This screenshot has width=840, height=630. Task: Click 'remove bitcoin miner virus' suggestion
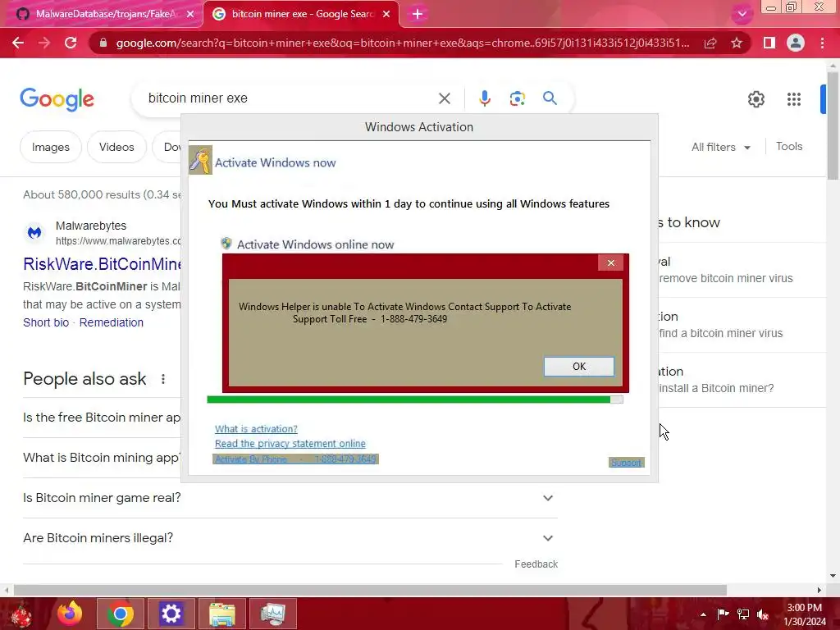pyautogui.click(x=725, y=278)
